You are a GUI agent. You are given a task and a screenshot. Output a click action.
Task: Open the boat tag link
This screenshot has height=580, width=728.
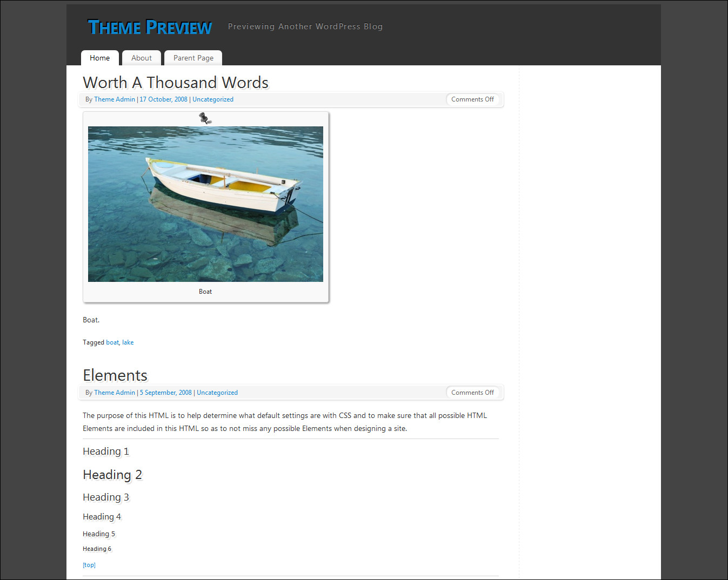[112, 342]
